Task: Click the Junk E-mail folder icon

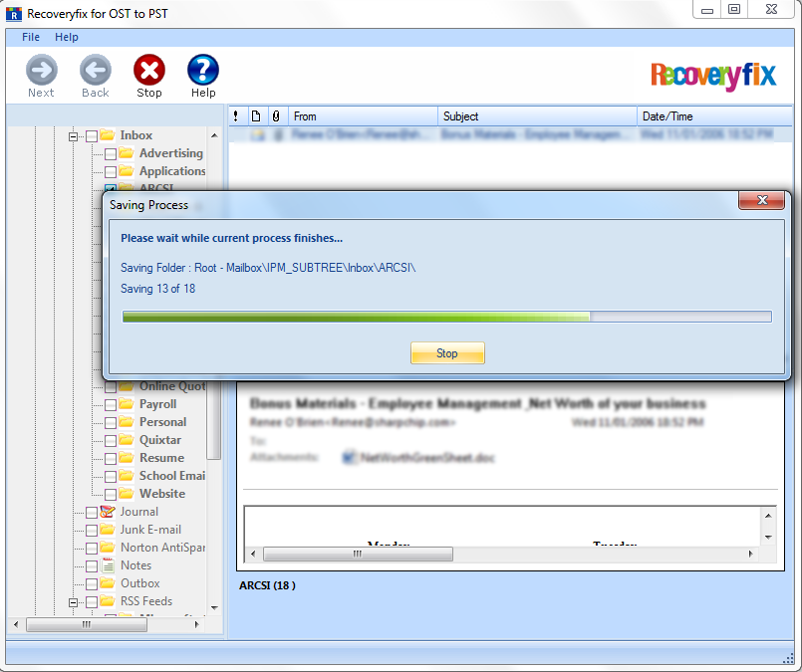Action: click(108, 530)
